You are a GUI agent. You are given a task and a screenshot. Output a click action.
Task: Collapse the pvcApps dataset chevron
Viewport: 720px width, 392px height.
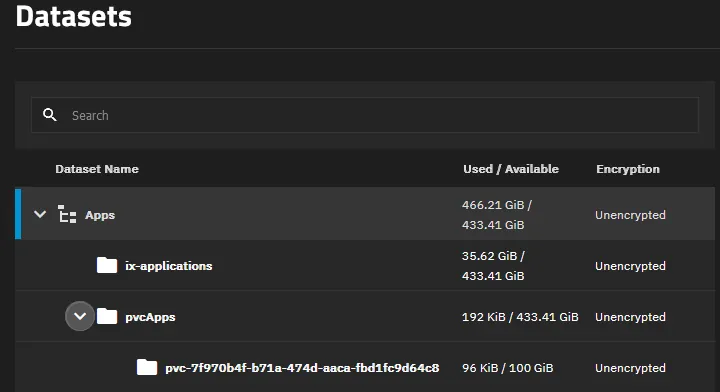pos(80,316)
